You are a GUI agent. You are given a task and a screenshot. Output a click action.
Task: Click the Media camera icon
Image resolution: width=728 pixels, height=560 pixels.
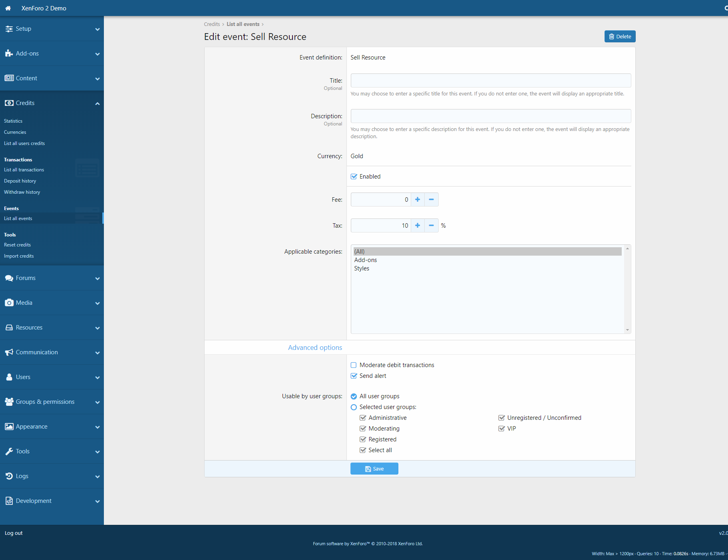[9, 303]
